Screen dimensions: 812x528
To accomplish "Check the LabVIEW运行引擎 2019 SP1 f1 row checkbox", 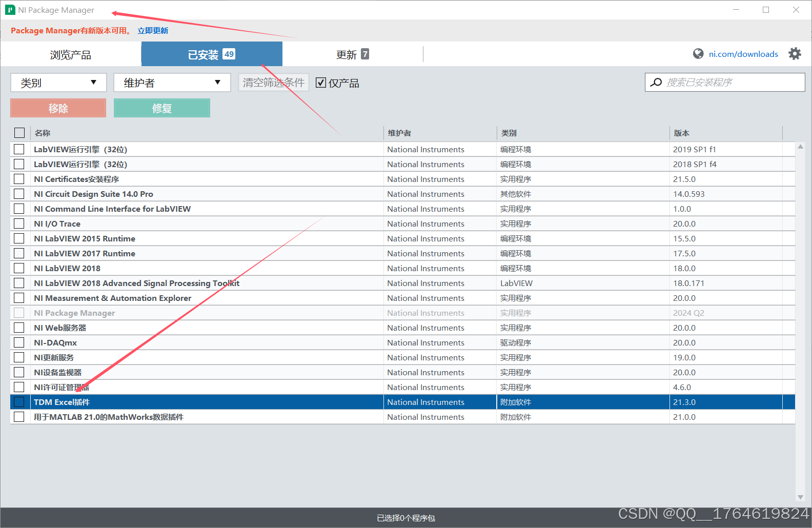I will pos(19,149).
